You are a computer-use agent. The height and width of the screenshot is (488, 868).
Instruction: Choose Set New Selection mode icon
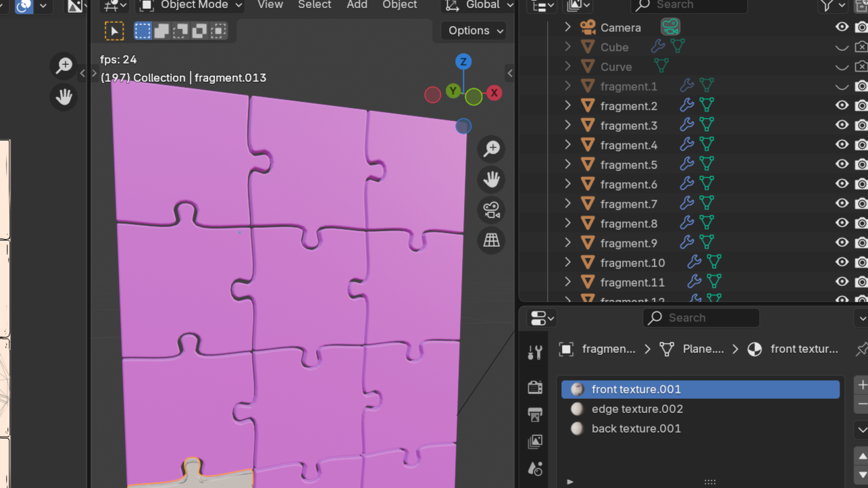[x=143, y=31]
